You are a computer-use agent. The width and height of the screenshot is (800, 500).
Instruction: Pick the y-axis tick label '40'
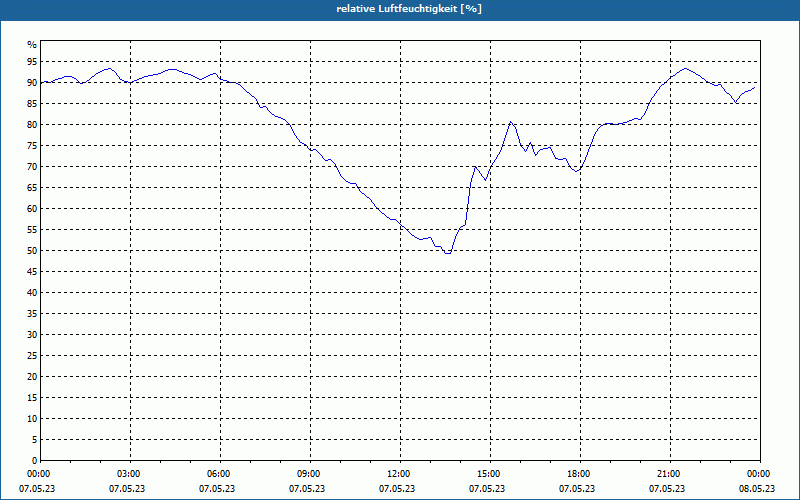click(32, 293)
